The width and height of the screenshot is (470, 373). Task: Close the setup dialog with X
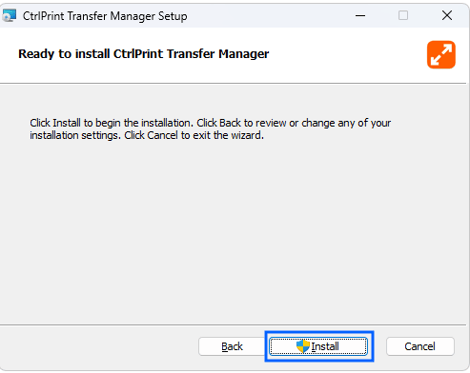click(447, 15)
